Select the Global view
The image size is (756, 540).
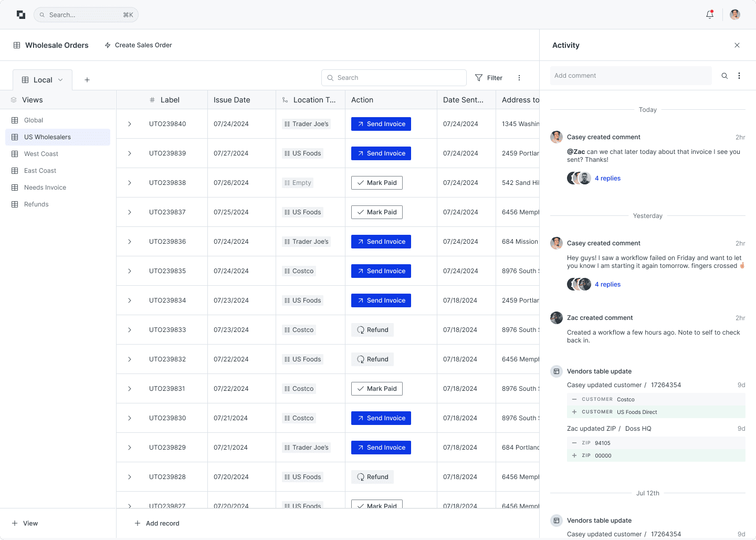coord(58,120)
